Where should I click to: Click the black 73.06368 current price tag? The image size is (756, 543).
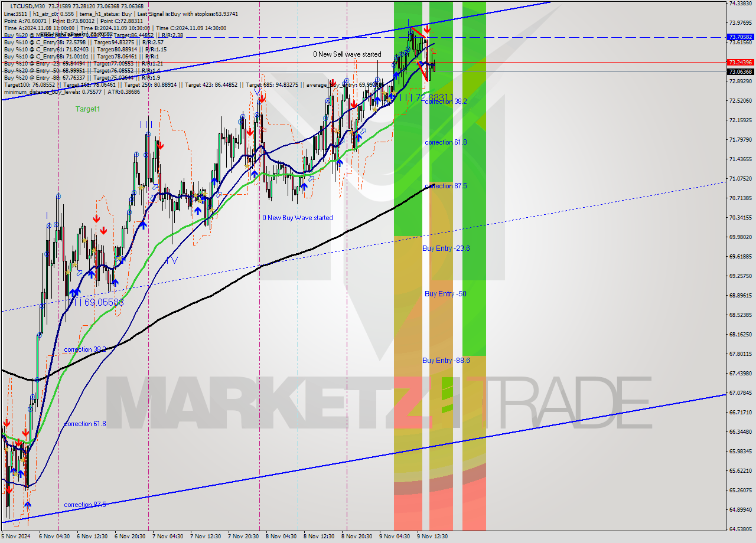(x=740, y=71)
